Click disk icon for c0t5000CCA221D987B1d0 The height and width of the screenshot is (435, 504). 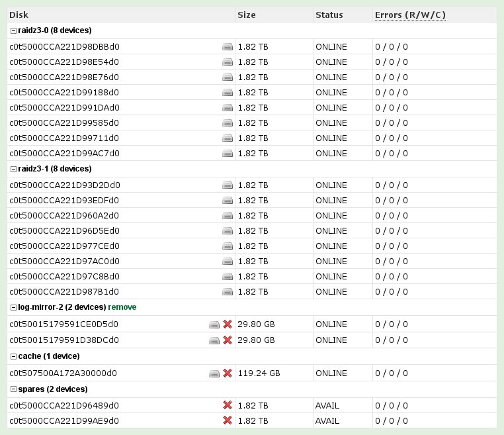click(228, 291)
